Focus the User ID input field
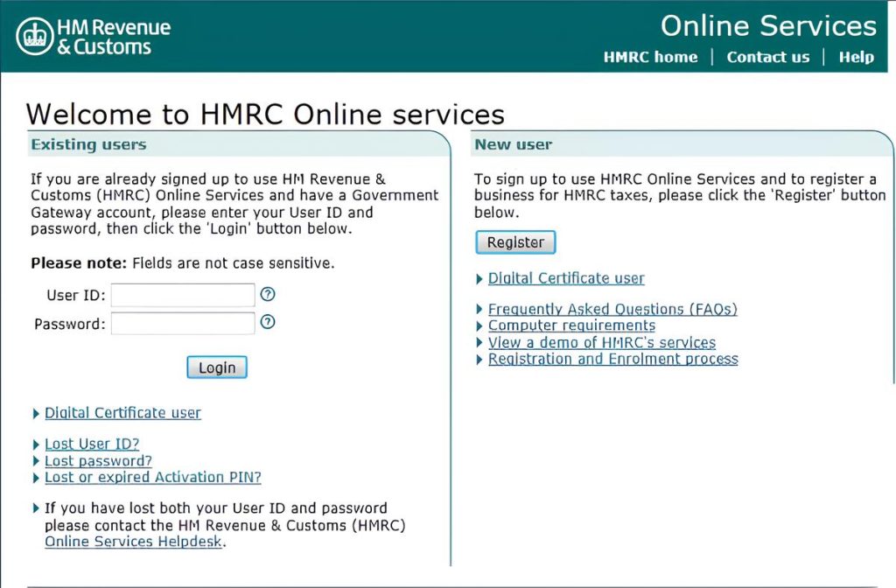The width and height of the screenshot is (896, 588). 183,296
